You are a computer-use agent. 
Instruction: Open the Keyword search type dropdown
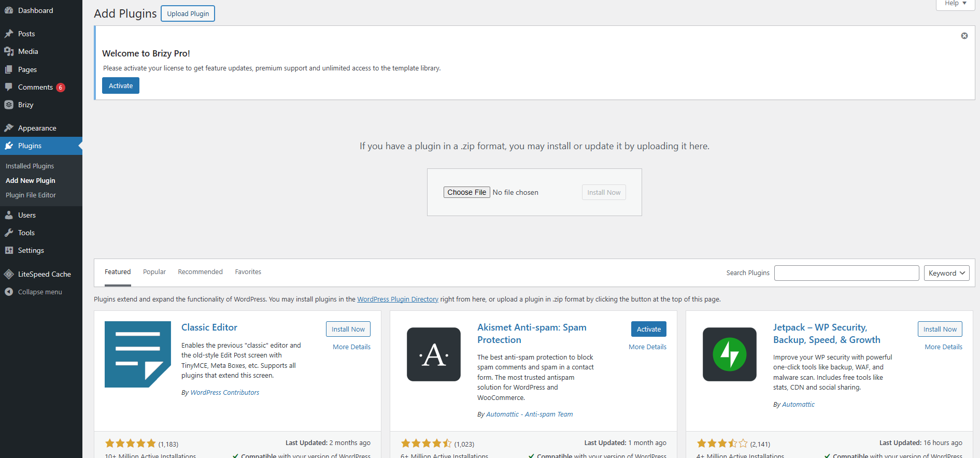point(947,273)
